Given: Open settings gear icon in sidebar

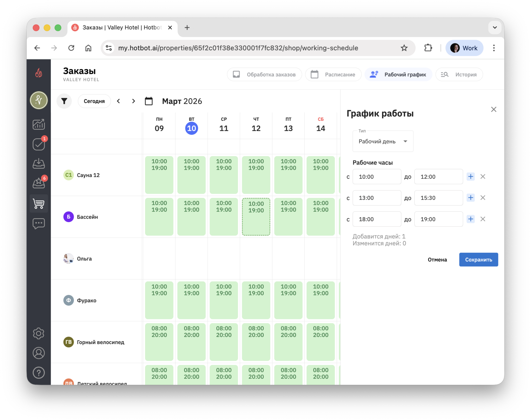Looking at the screenshot, I should [39, 333].
